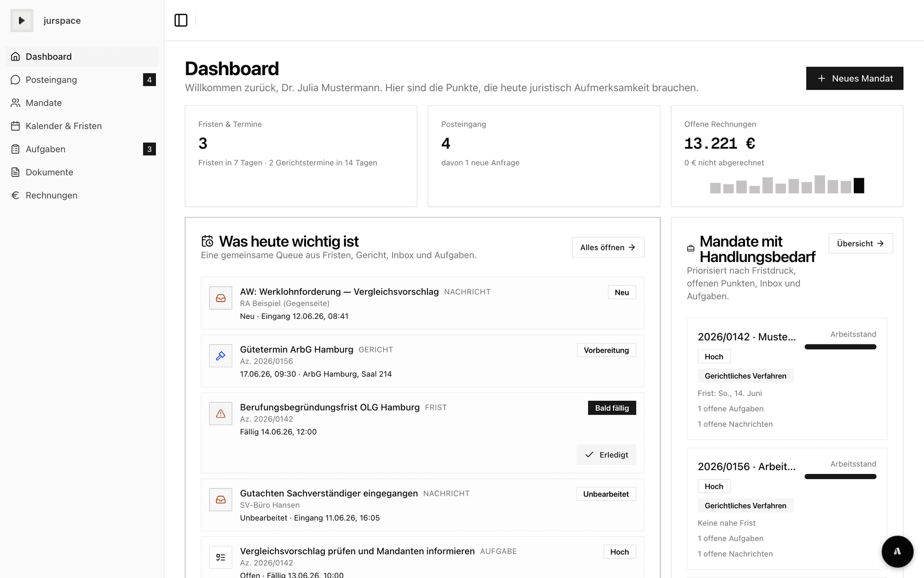The width and height of the screenshot is (924, 578).
Task: Click Frist: So., 14. Juni text
Action: (x=730, y=393)
